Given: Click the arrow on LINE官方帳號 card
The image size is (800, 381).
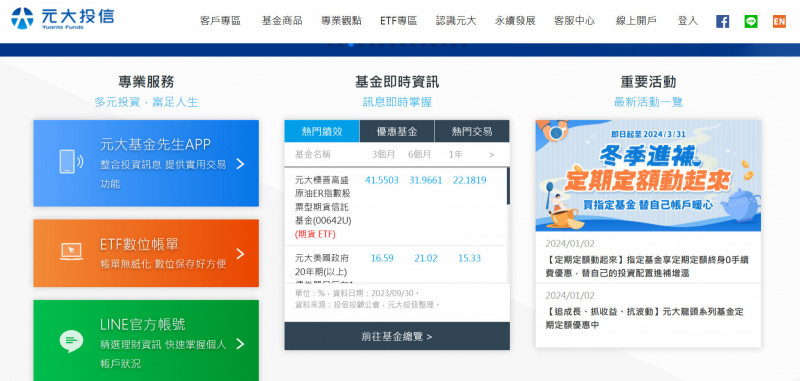Looking at the screenshot, I should (240, 344).
